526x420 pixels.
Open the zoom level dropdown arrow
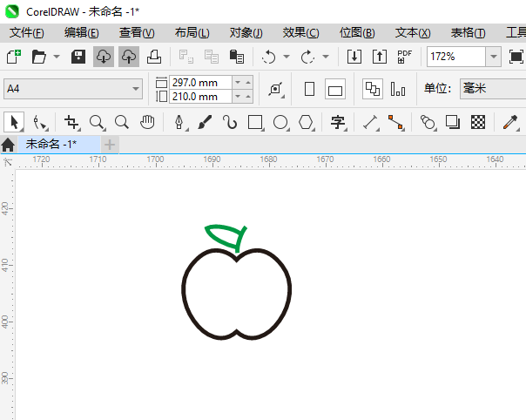point(494,57)
